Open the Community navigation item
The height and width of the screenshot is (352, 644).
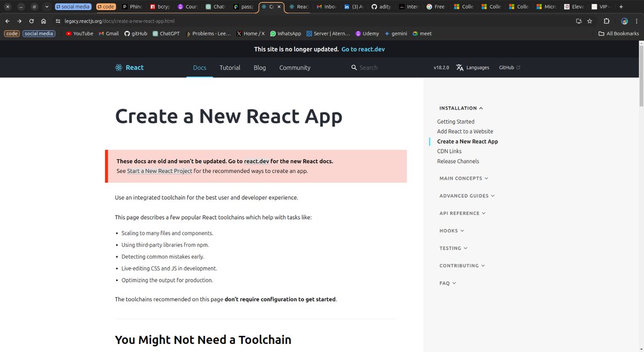[295, 68]
